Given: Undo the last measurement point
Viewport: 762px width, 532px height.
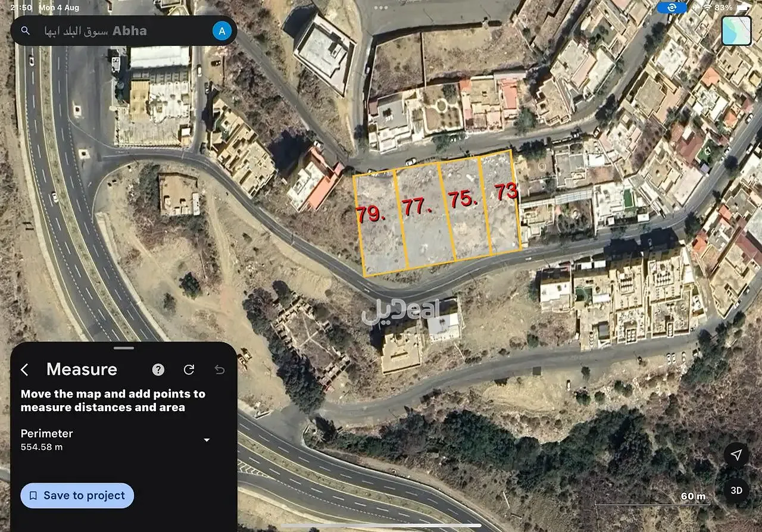Looking at the screenshot, I should (x=219, y=370).
